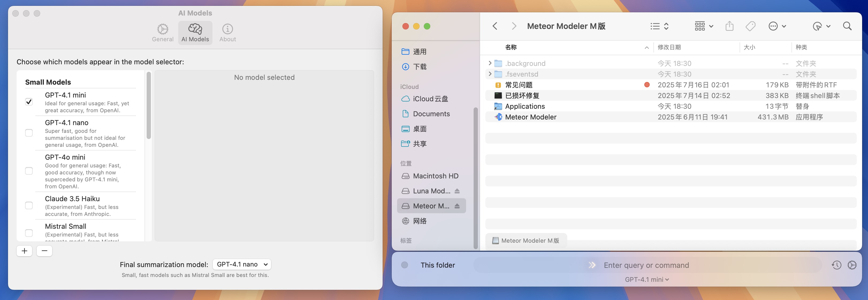Eject the Meteor M... volume

[457, 206]
